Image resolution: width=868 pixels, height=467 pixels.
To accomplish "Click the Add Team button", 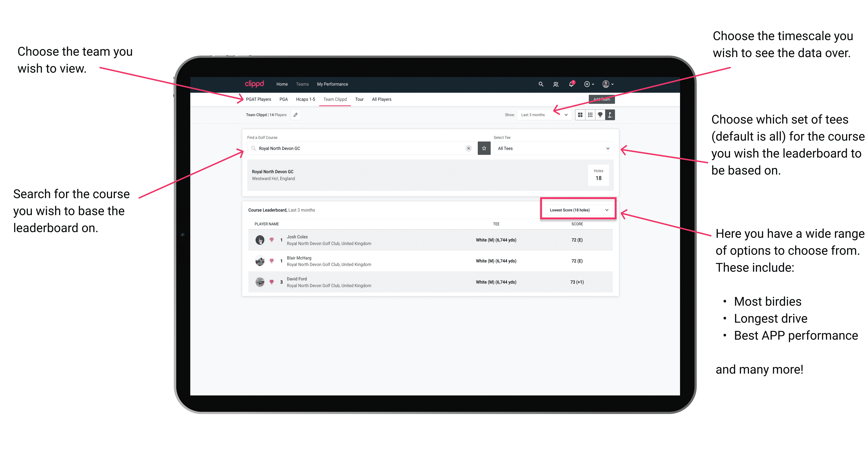I will [x=600, y=98].
